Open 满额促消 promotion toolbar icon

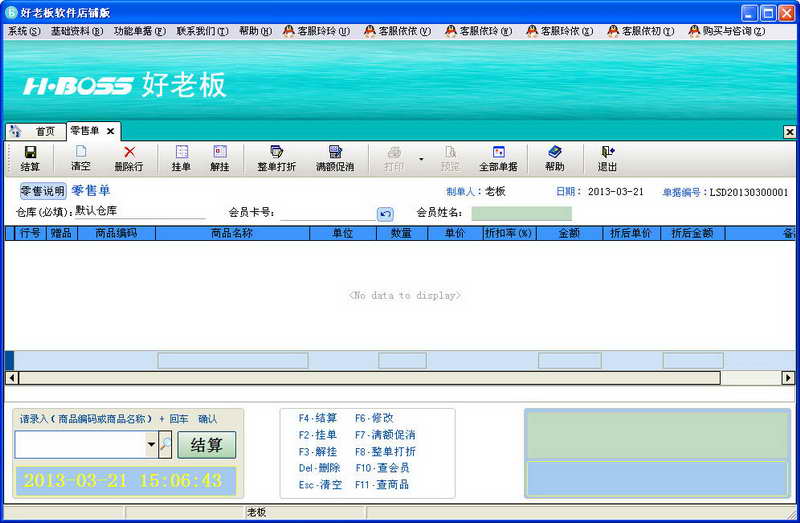(x=335, y=152)
